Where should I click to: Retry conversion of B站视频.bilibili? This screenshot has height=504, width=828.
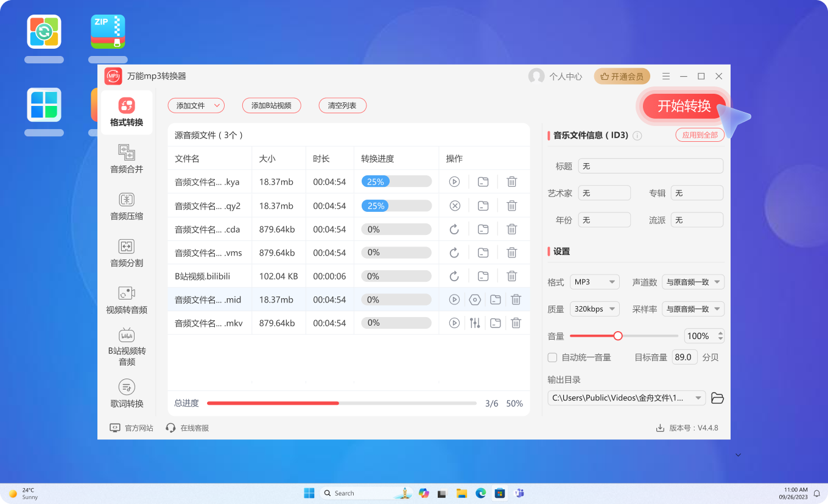click(454, 276)
